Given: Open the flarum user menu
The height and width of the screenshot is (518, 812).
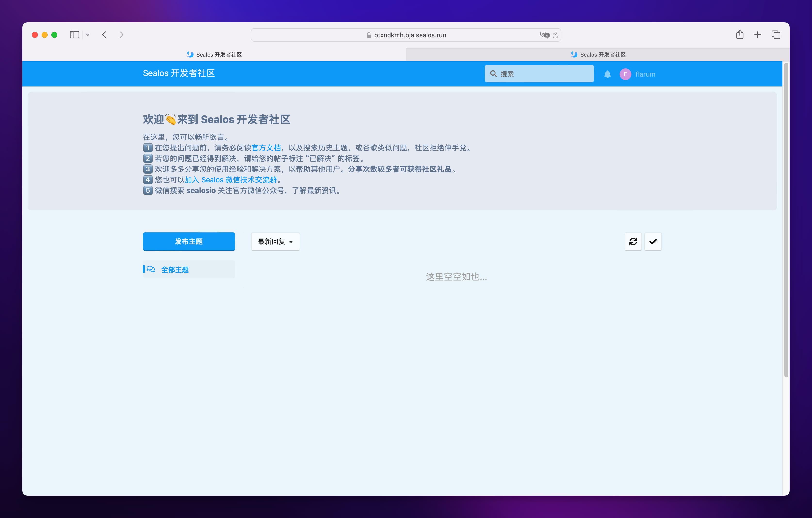Looking at the screenshot, I should click(x=638, y=74).
